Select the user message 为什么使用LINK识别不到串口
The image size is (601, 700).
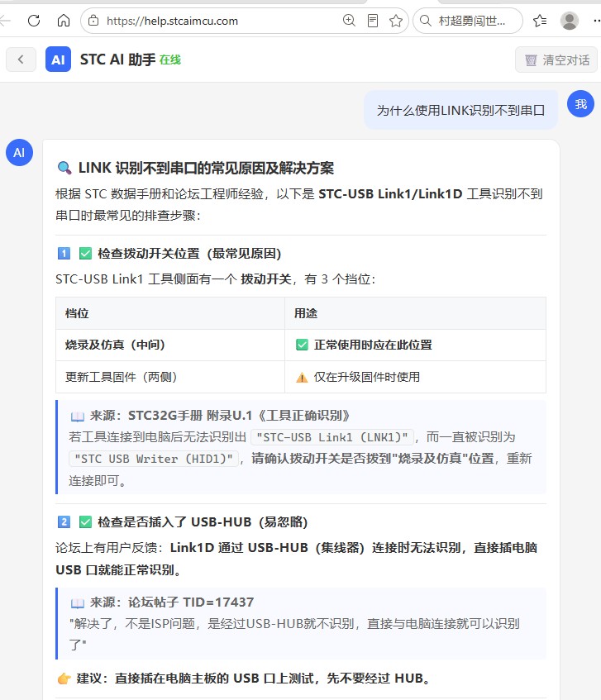click(460, 110)
